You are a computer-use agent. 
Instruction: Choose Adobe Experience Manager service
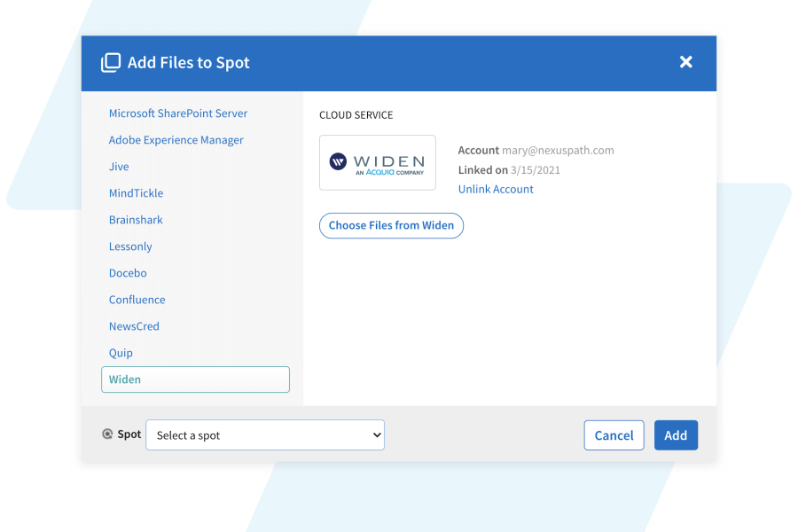tap(176, 140)
